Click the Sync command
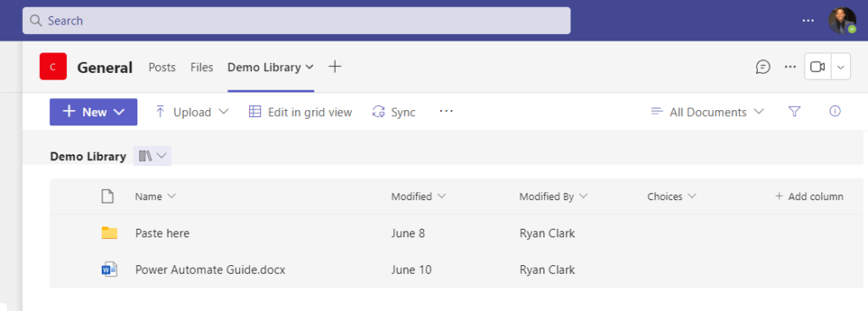The width and height of the screenshot is (868, 311). [x=393, y=112]
